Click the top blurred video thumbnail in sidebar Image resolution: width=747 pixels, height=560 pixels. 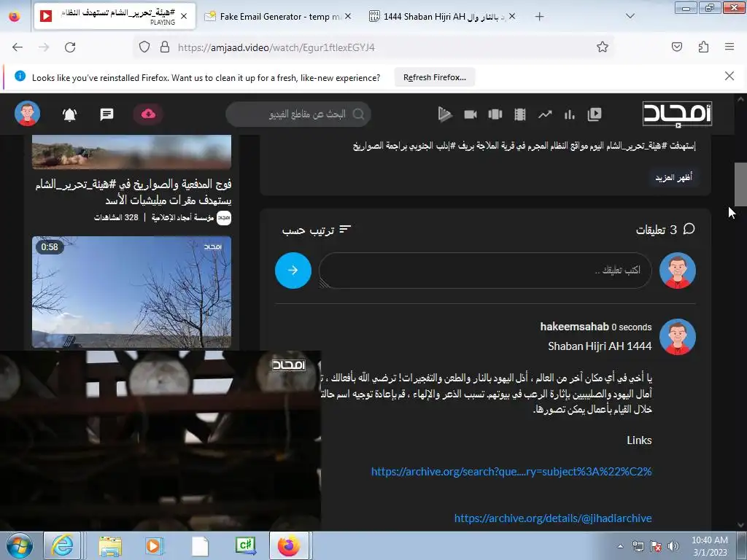[131, 152]
